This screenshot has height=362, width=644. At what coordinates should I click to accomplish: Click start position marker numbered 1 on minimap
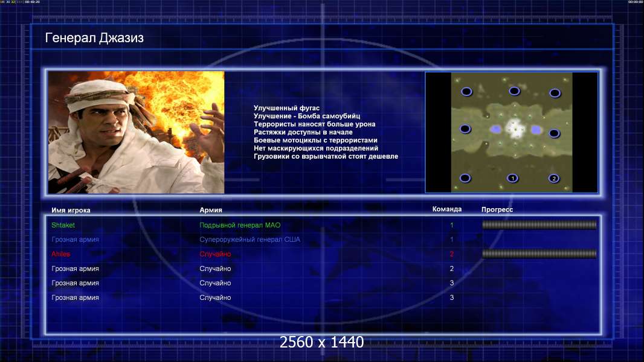[x=512, y=179]
